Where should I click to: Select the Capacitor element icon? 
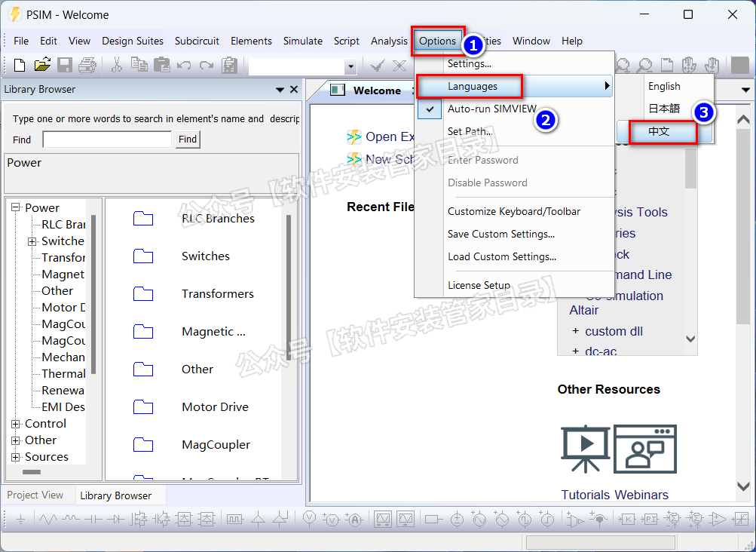pos(93,520)
